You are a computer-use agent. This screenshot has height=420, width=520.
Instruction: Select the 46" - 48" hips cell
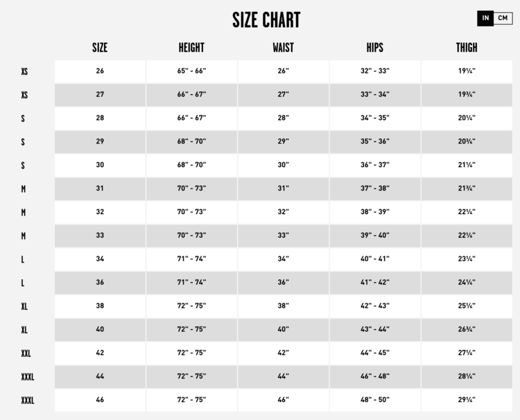374,376
